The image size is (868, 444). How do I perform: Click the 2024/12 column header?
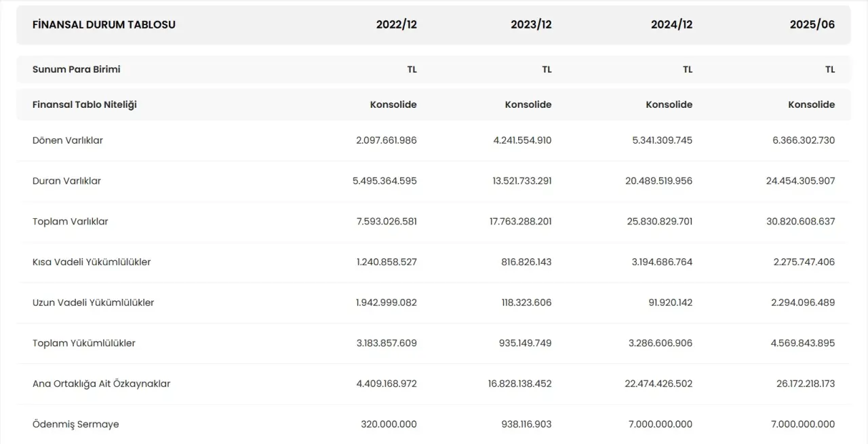point(671,24)
